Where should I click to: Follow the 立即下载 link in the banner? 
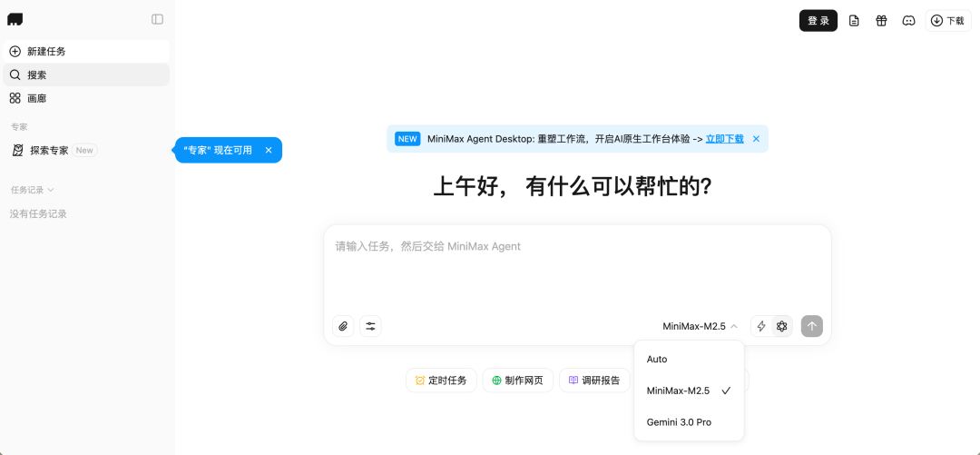[724, 139]
